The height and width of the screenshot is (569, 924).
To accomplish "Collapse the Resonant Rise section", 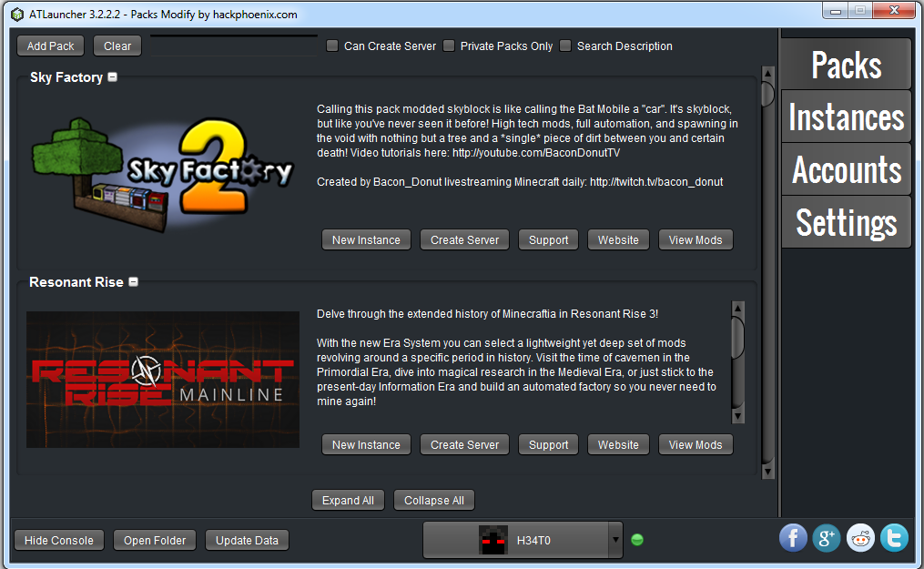I will [133, 282].
